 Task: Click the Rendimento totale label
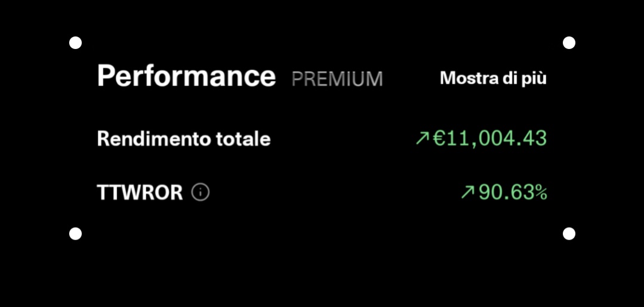[x=184, y=139]
